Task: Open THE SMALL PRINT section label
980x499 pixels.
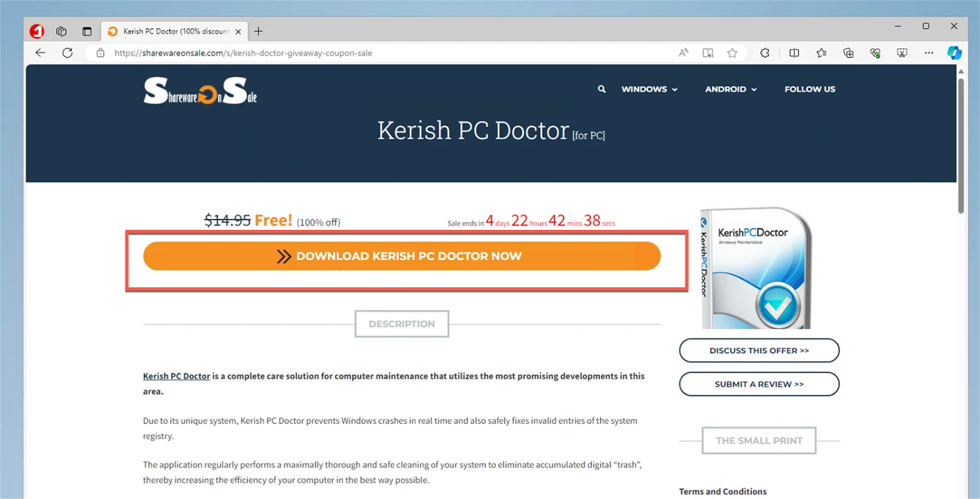Action: 759,441
